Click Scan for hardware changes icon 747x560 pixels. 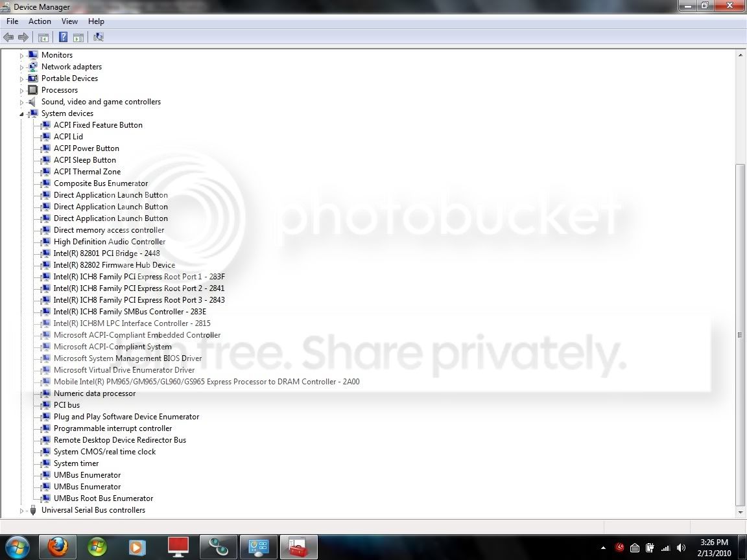click(98, 37)
